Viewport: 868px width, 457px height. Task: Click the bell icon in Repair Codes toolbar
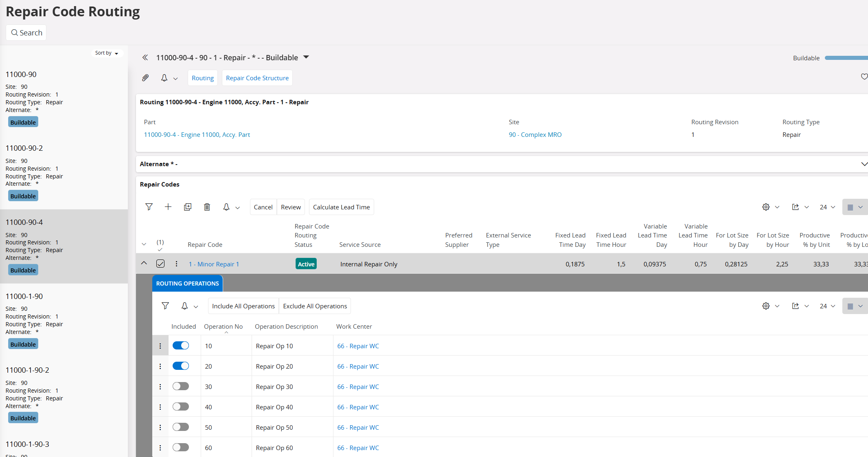pyautogui.click(x=226, y=207)
